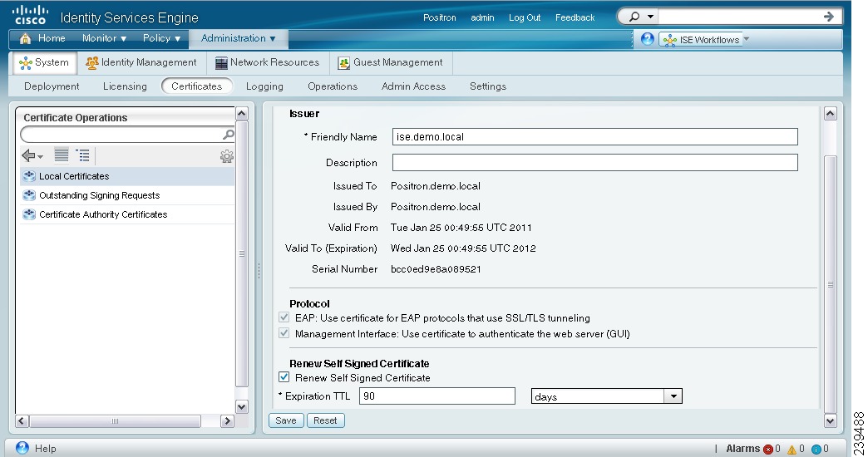Click the Description field

595,163
